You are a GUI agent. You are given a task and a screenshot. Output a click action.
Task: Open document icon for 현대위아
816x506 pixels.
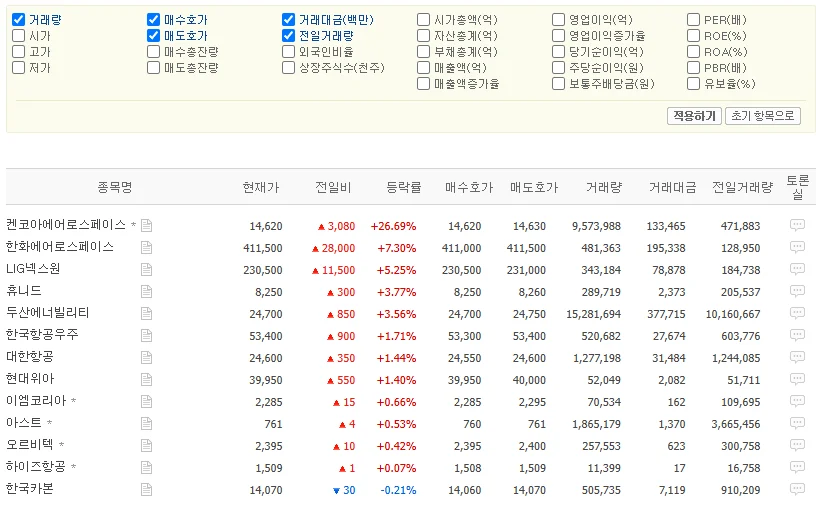(147, 380)
